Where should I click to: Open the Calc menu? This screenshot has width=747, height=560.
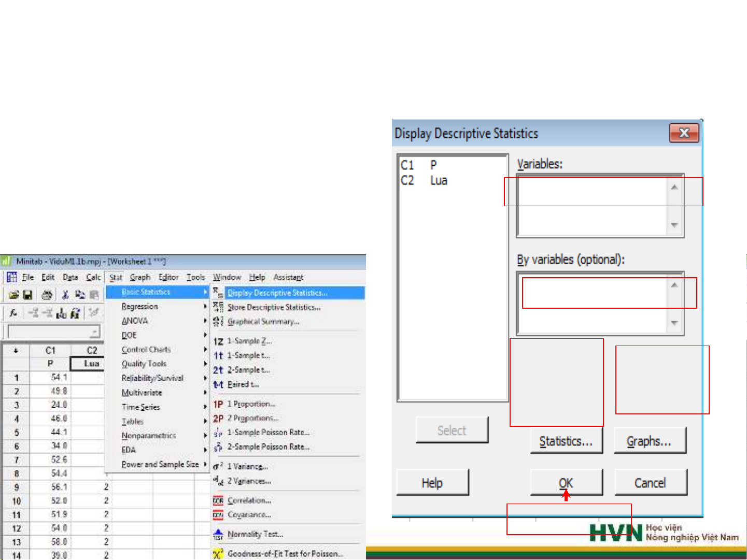(93, 277)
